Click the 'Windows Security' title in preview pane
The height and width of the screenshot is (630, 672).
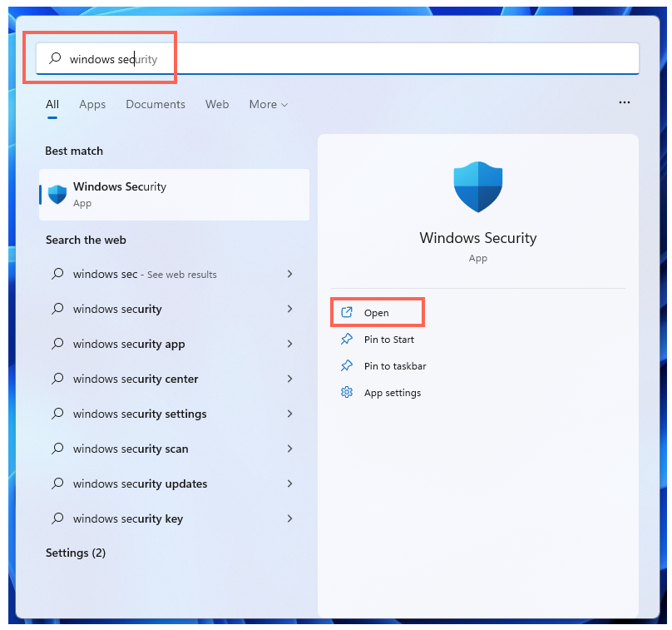coord(478,238)
